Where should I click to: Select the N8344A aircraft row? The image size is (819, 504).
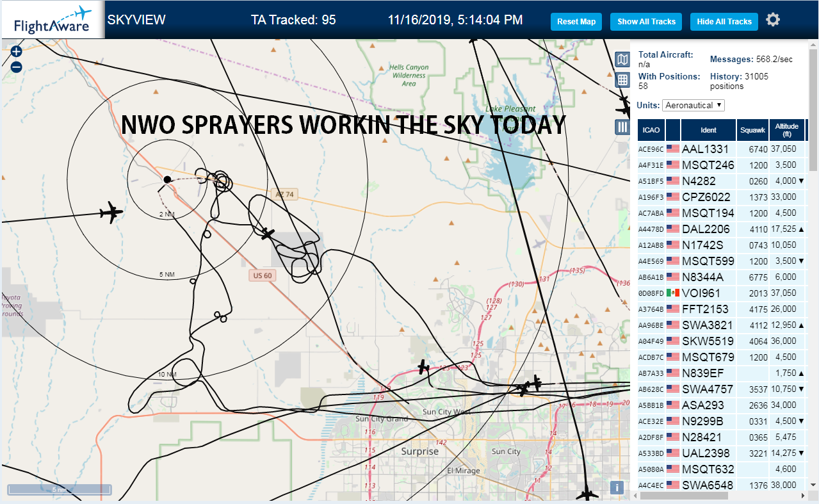point(722,277)
